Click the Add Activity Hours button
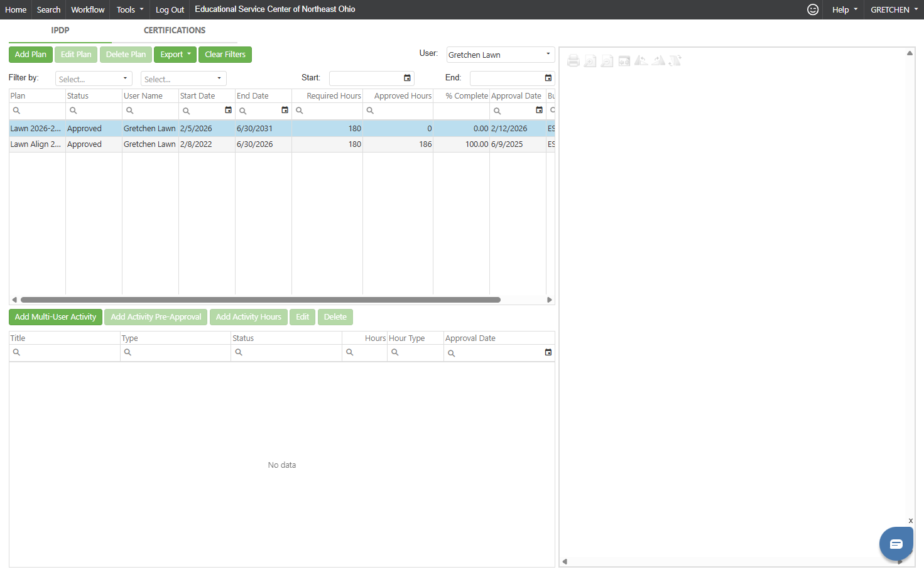Image resolution: width=924 pixels, height=572 pixels. pos(249,317)
